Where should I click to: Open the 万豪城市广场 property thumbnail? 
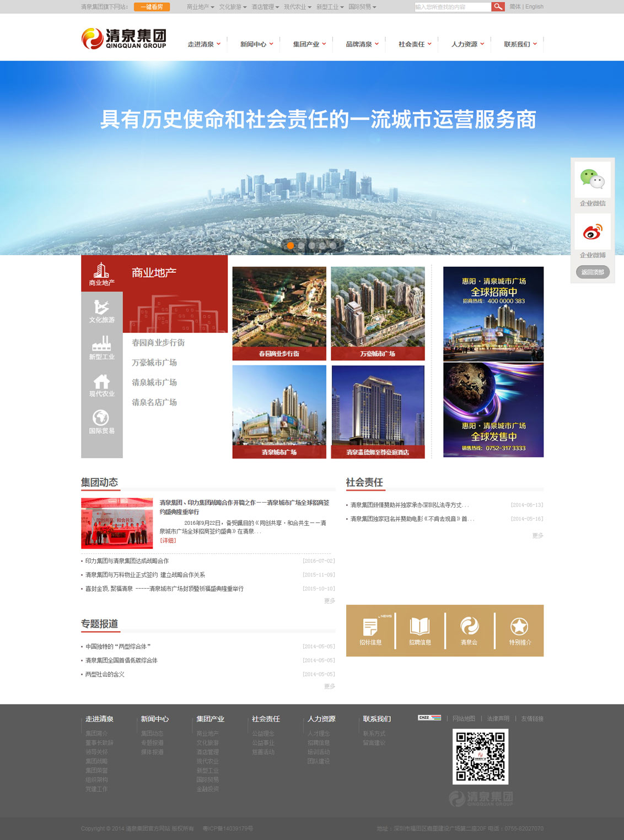[378, 313]
